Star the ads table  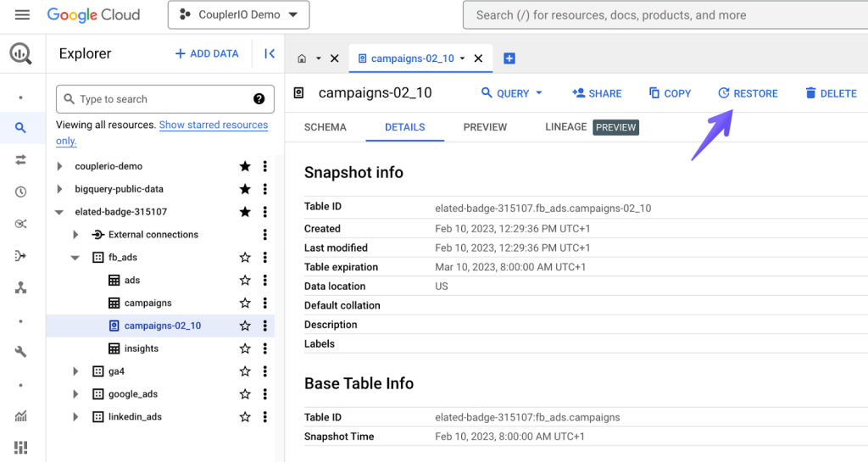[245, 280]
